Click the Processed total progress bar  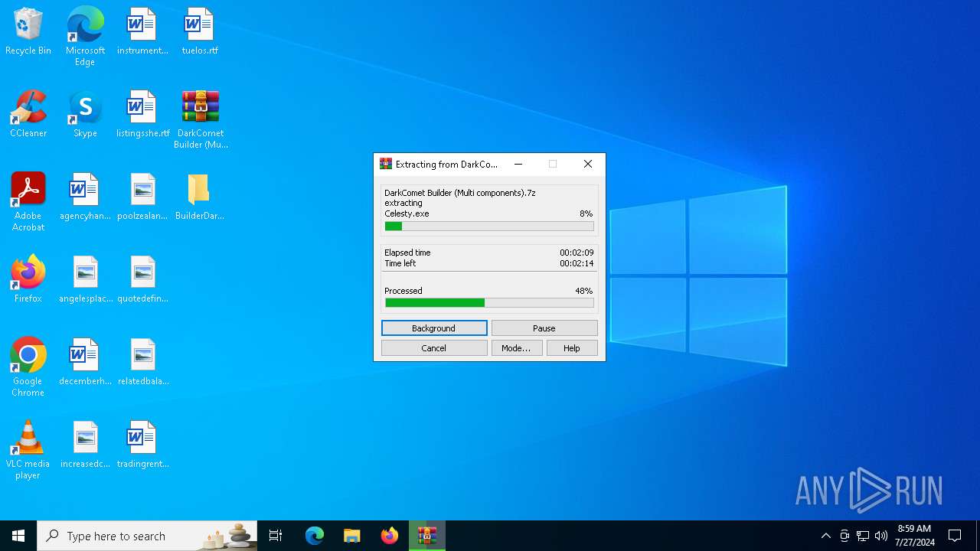pos(489,303)
